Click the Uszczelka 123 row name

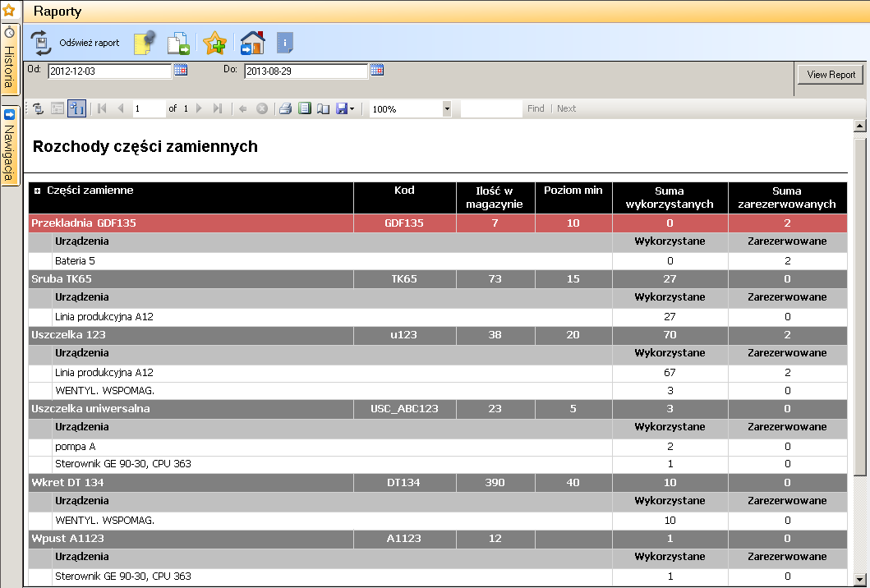(x=68, y=335)
